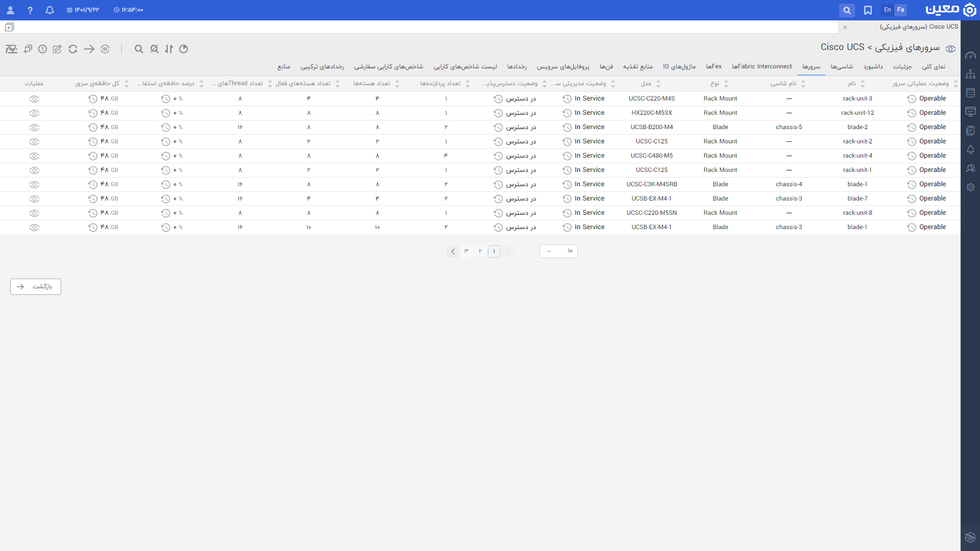Toggle the eye icon for blade-1 row
Image resolution: width=980 pixels, height=551 pixels.
click(x=34, y=184)
